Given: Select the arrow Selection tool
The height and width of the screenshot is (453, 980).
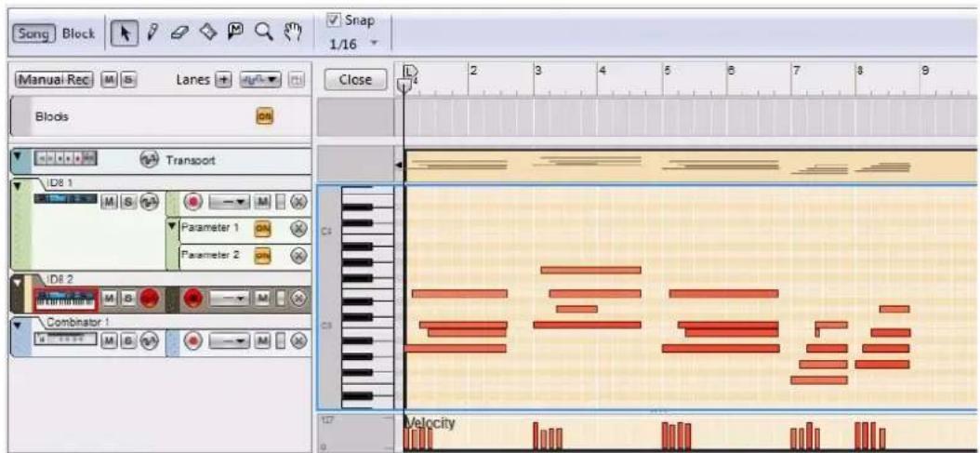Looking at the screenshot, I should [x=123, y=33].
